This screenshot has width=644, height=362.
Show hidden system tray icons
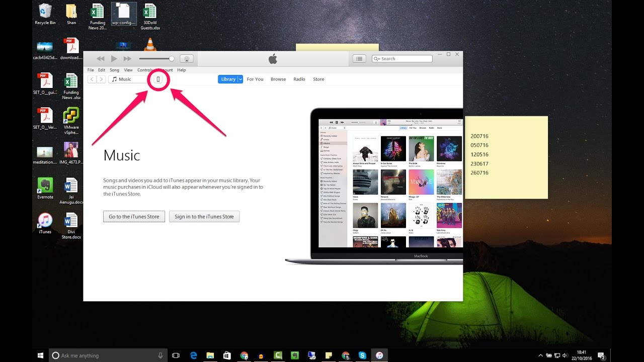click(541, 355)
